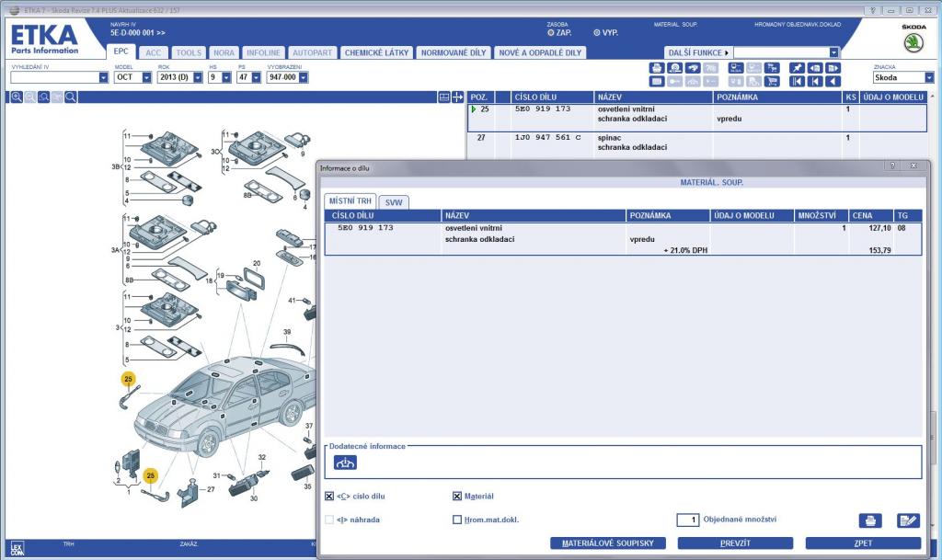Click the price-list icon above shopping cart
942x560 pixels.
click(772, 68)
